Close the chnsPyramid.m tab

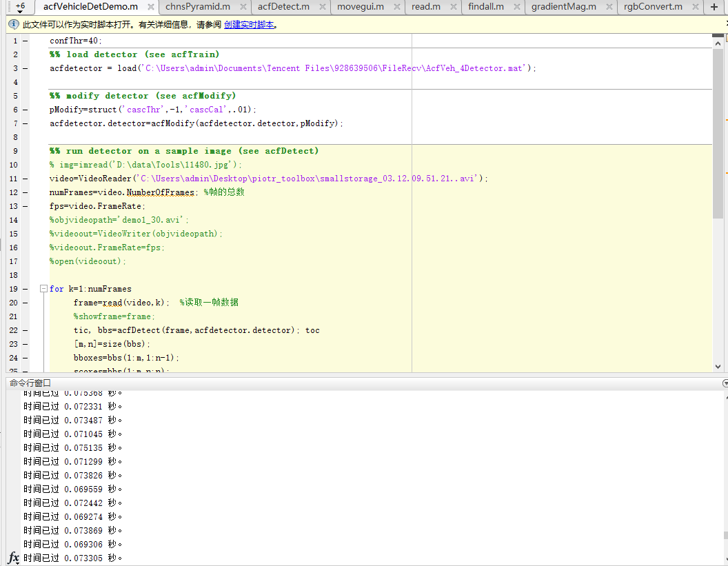point(243,7)
